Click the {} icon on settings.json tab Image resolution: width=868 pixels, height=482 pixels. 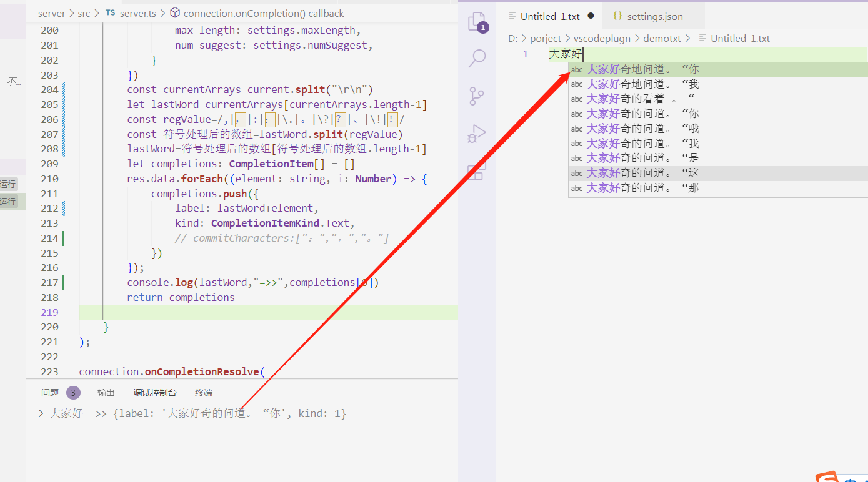point(618,16)
